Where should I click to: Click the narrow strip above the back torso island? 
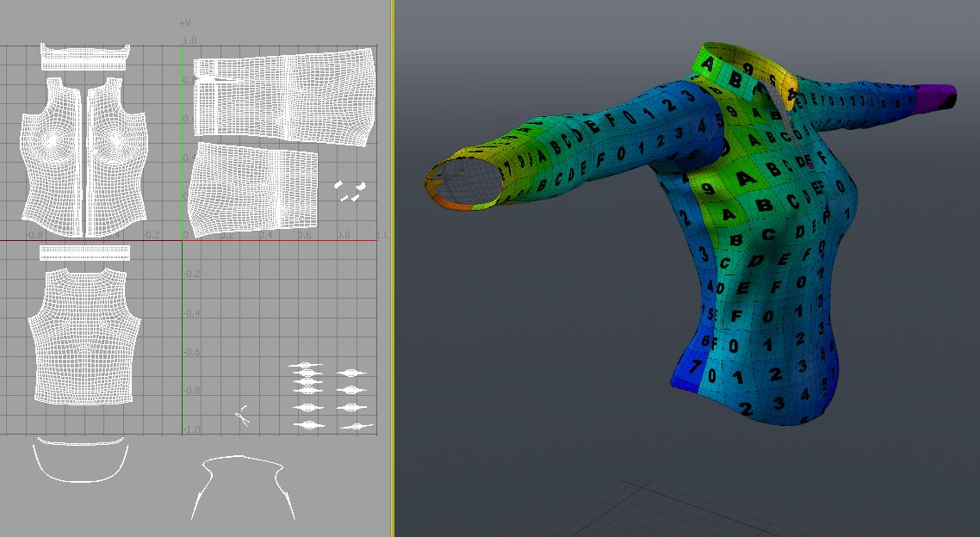pos(84,252)
